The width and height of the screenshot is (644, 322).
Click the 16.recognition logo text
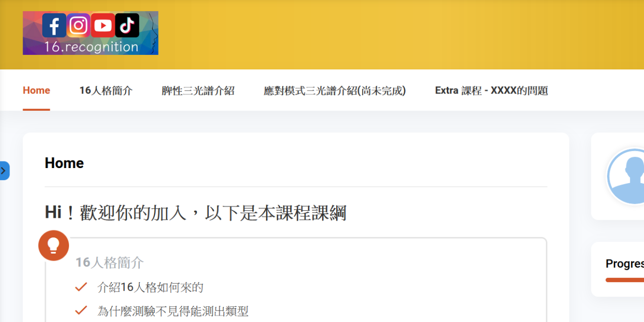click(91, 47)
